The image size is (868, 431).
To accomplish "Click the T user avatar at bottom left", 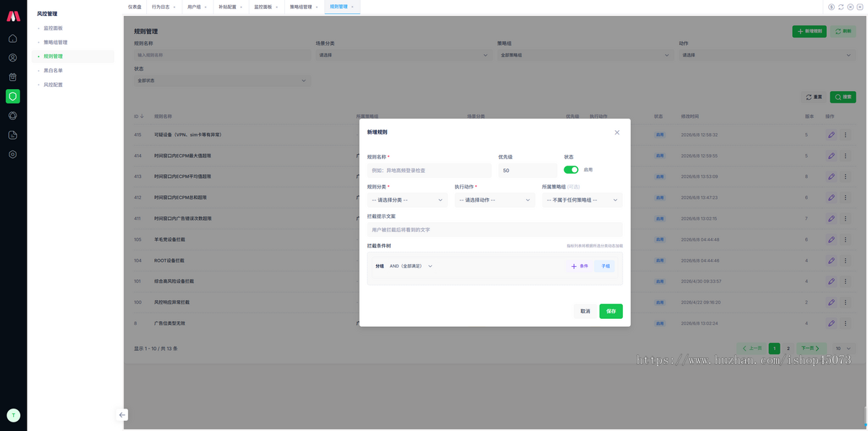I will coord(13,415).
